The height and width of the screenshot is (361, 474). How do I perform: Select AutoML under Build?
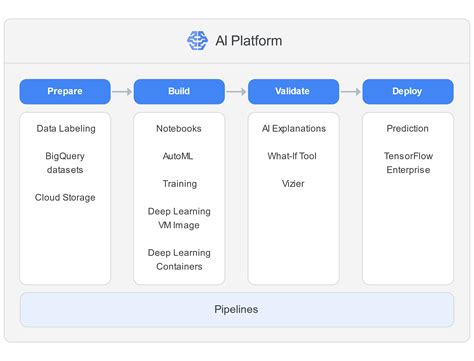[178, 156]
